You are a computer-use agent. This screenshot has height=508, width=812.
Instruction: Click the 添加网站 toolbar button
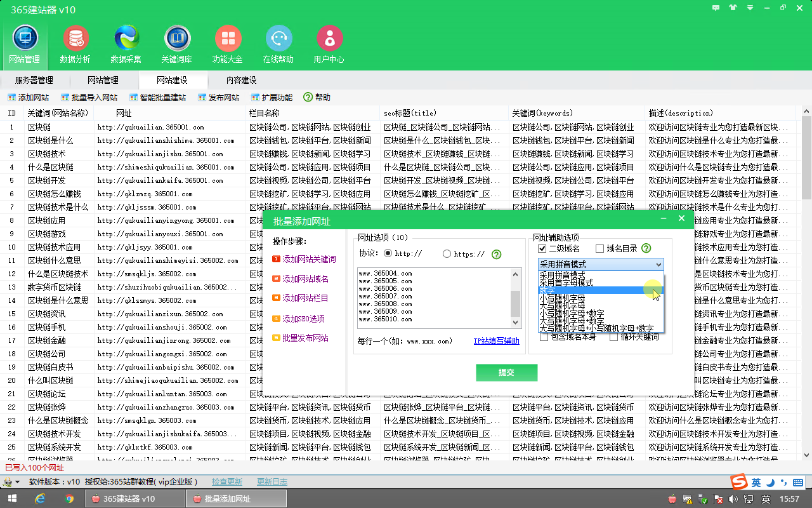(x=28, y=98)
